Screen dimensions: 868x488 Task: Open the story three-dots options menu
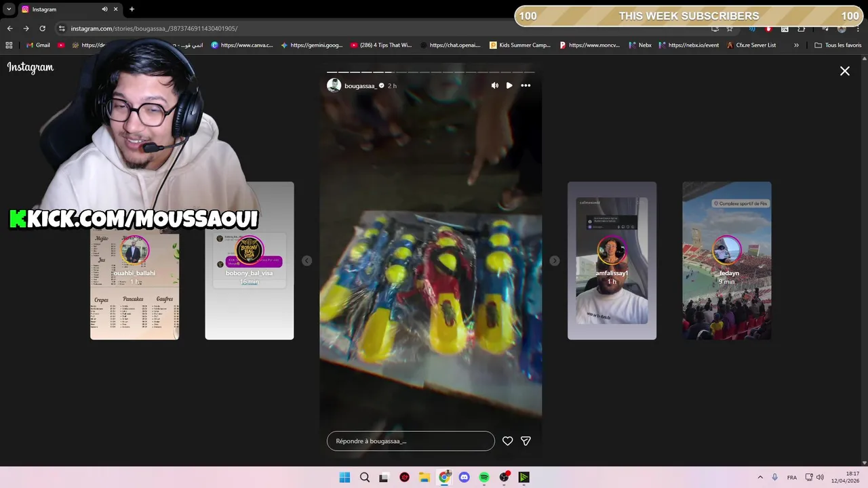526,85
